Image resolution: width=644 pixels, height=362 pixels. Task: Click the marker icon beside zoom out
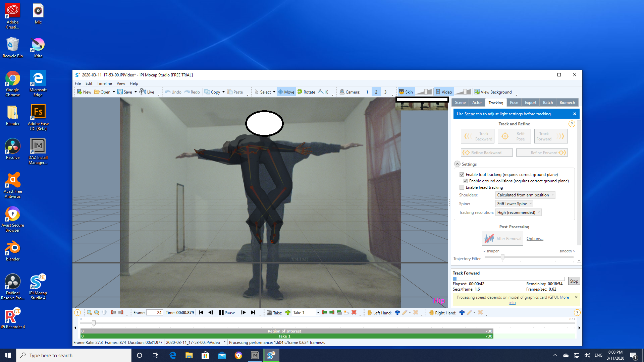click(104, 312)
